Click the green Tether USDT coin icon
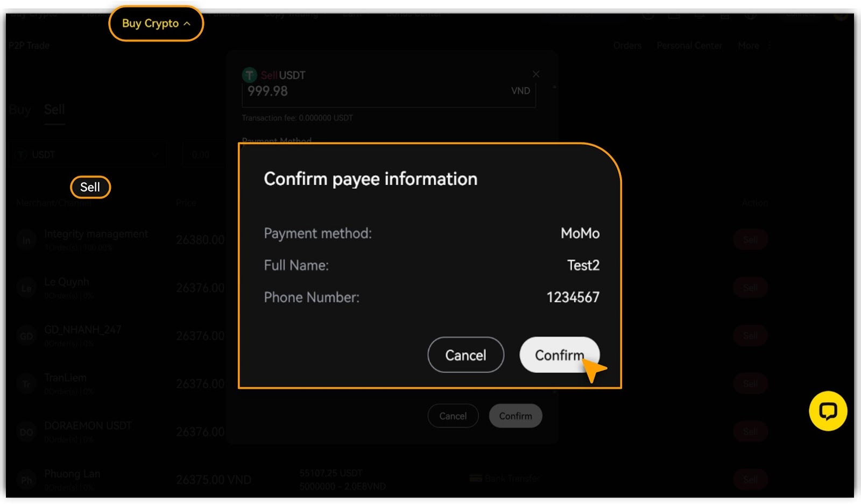Screen dimensions: 861x504 [250, 75]
